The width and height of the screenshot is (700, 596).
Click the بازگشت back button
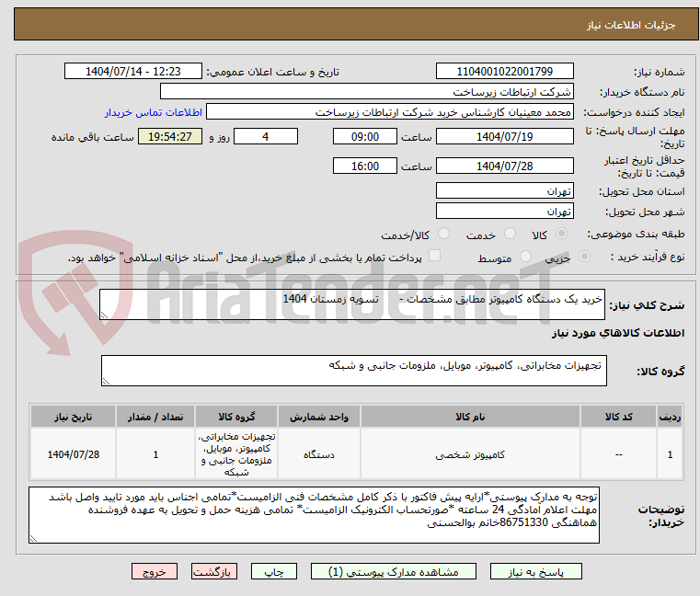coord(213,571)
